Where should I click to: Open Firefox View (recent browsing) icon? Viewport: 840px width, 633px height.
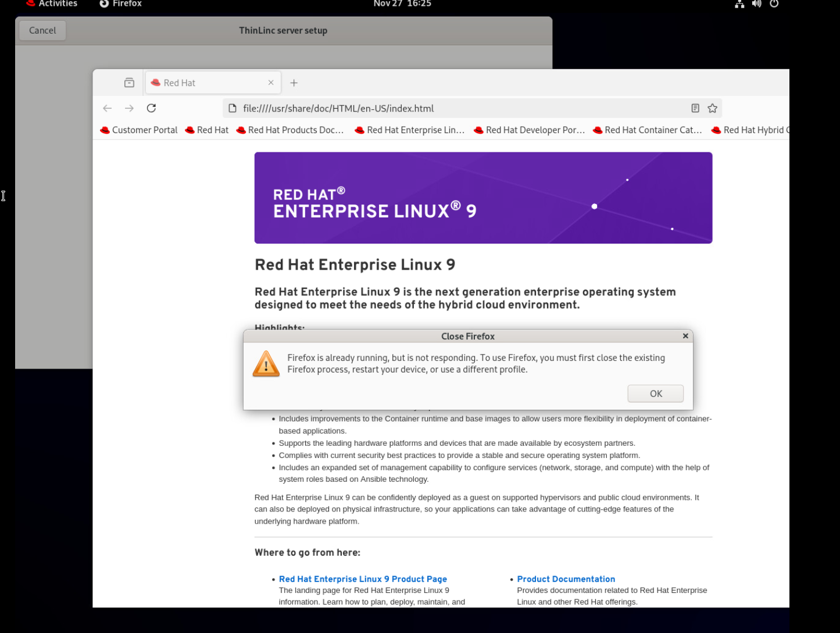pyautogui.click(x=129, y=83)
